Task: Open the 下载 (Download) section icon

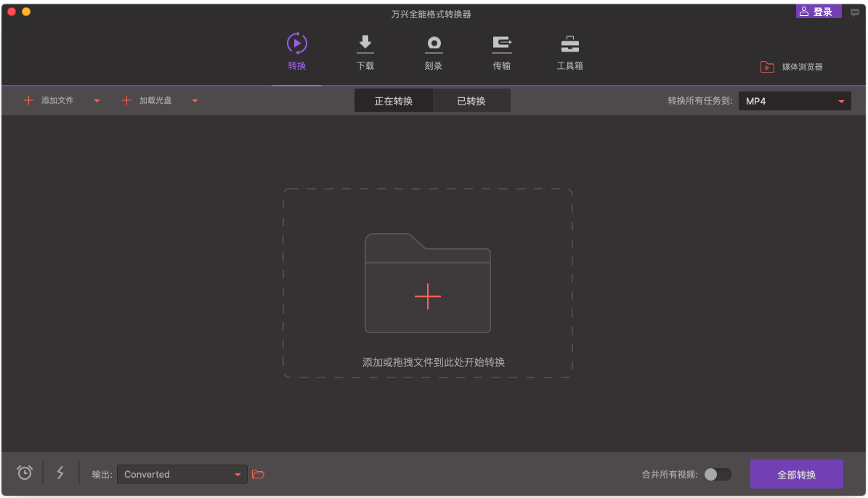Action: (x=365, y=44)
